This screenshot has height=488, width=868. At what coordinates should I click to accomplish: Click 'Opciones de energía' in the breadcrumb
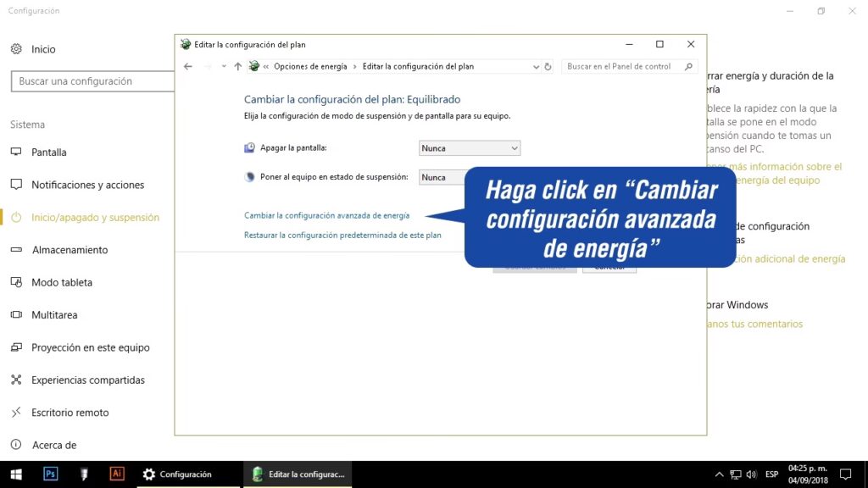point(310,66)
